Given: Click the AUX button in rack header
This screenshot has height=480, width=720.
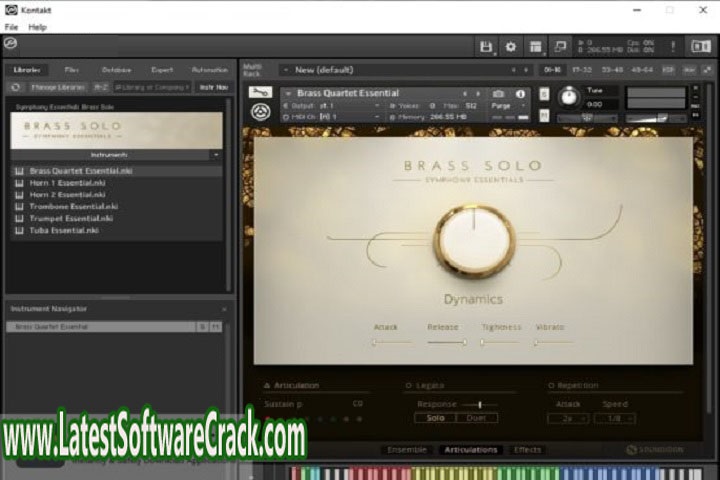Looking at the screenshot, I should click(689, 70).
